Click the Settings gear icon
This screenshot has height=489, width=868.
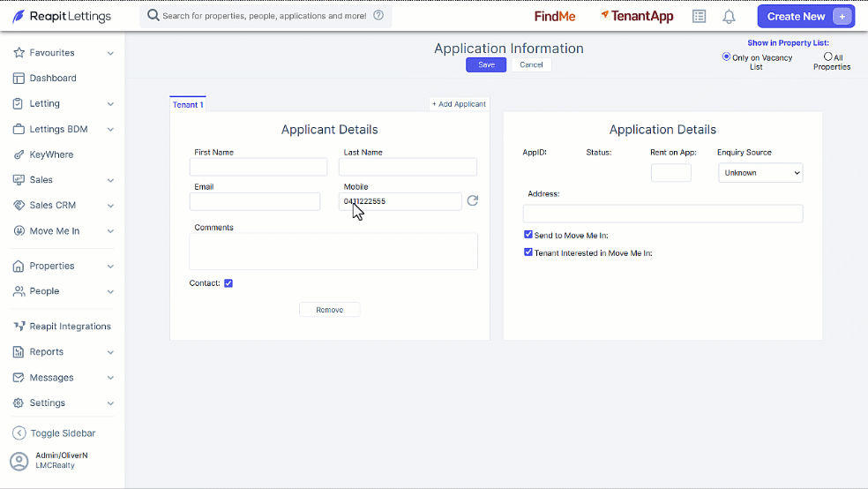coord(19,402)
